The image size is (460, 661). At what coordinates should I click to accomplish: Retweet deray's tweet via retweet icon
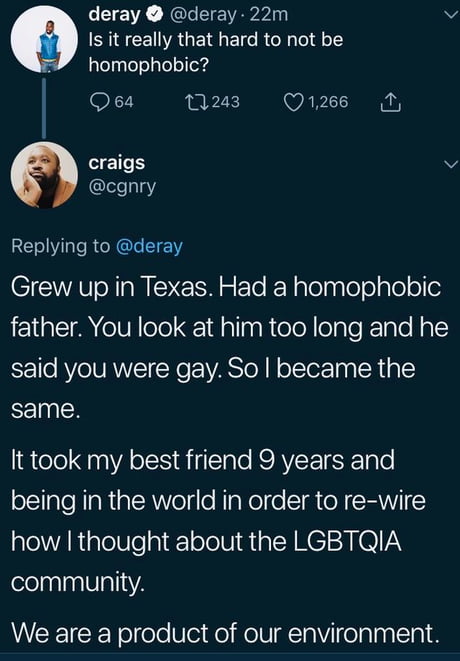click(x=196, y=102)
